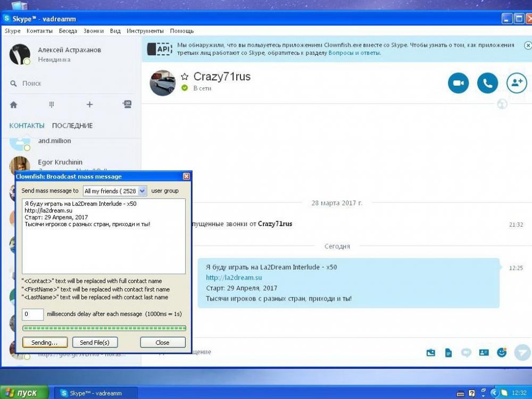Open the Контакты menu in menu bar
The width and height of the screenshot is (532, 399).
coord(39,31)
